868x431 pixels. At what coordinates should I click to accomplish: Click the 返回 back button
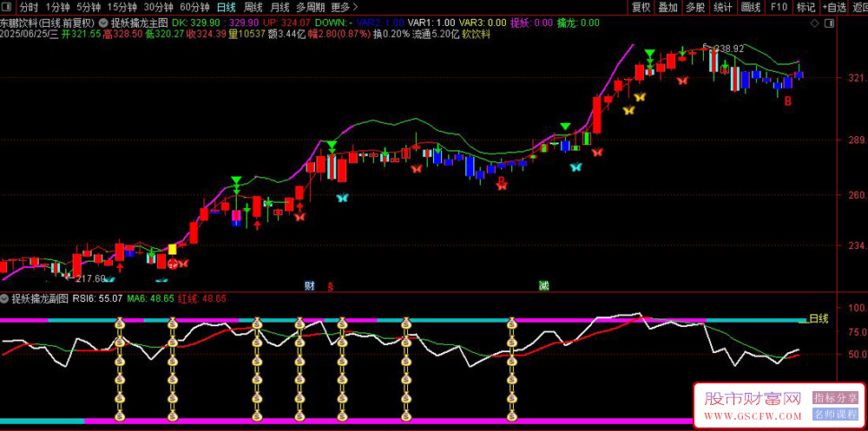coord(859,7)
